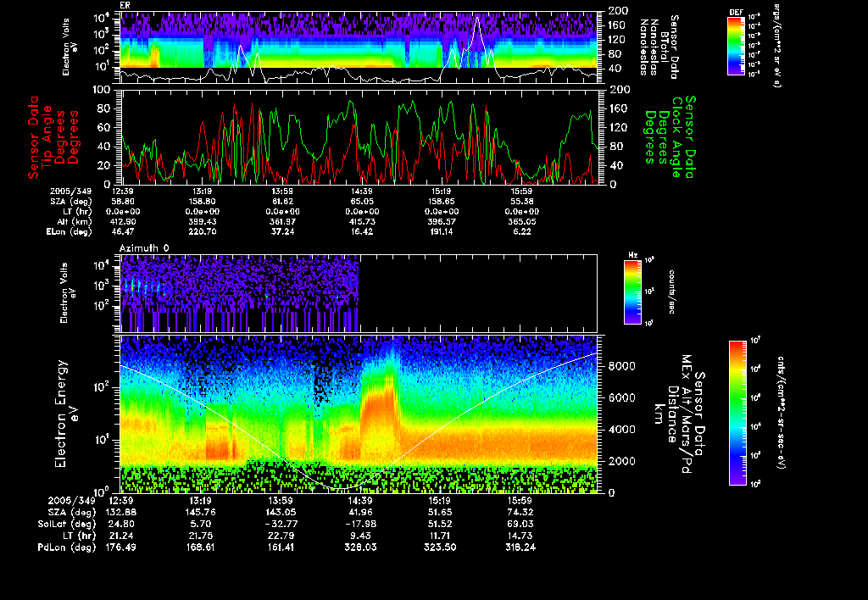This screenshot has width=868, height=600.
Task: Click the Azimuth 0 spectrogram data region
Action: 240,293
